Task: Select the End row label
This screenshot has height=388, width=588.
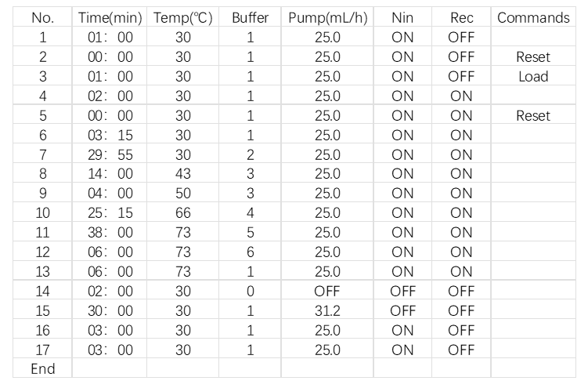Action: click(x=43, y=369)
